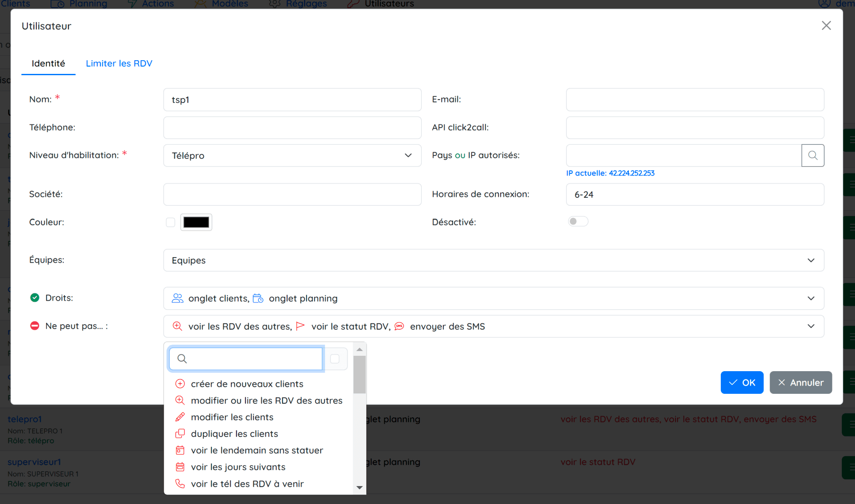
Task: Click into the Horaires de connexion field
Action: tap(695, 194)
